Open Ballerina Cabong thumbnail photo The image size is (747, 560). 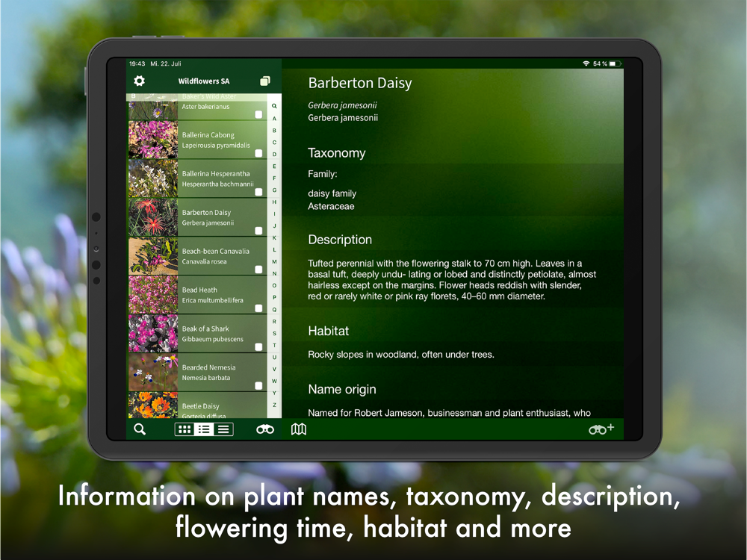click(153, 140)
